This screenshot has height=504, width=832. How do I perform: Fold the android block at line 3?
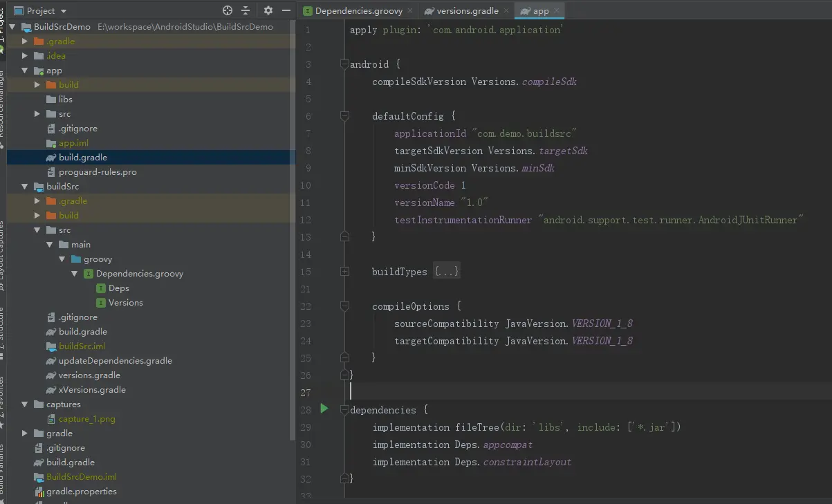(344, 64)
